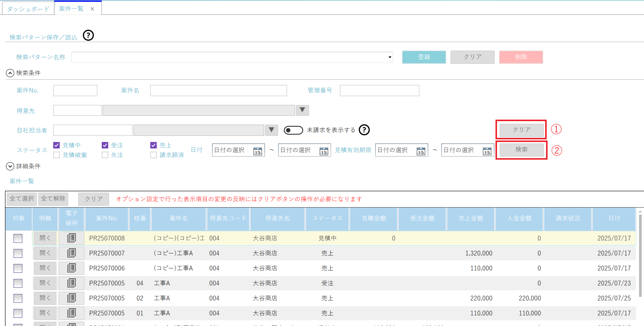644x326 pixels.
Task: Click the 案件名 input field
Action: pos(218,91)
